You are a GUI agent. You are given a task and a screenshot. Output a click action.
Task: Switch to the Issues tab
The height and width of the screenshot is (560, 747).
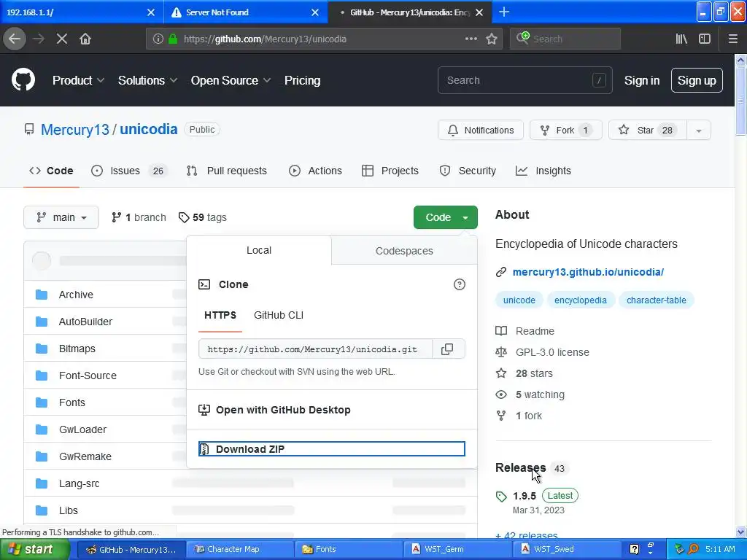(x=130, y=171)
